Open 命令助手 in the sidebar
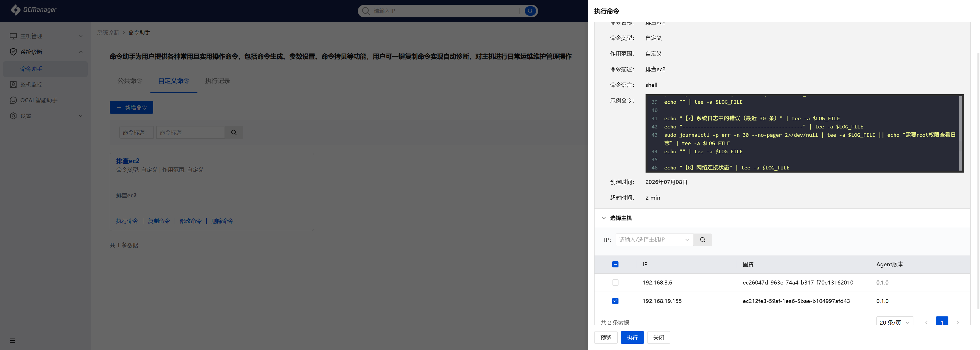Viewport: 980px width, 350px height. point(45,69)
